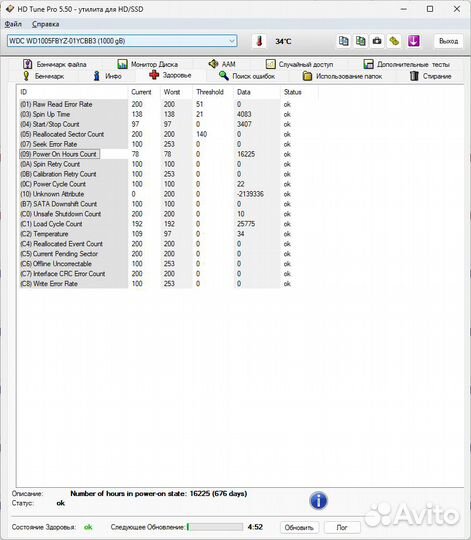
Task: Click the Current column header
Action: click(144, 92)
